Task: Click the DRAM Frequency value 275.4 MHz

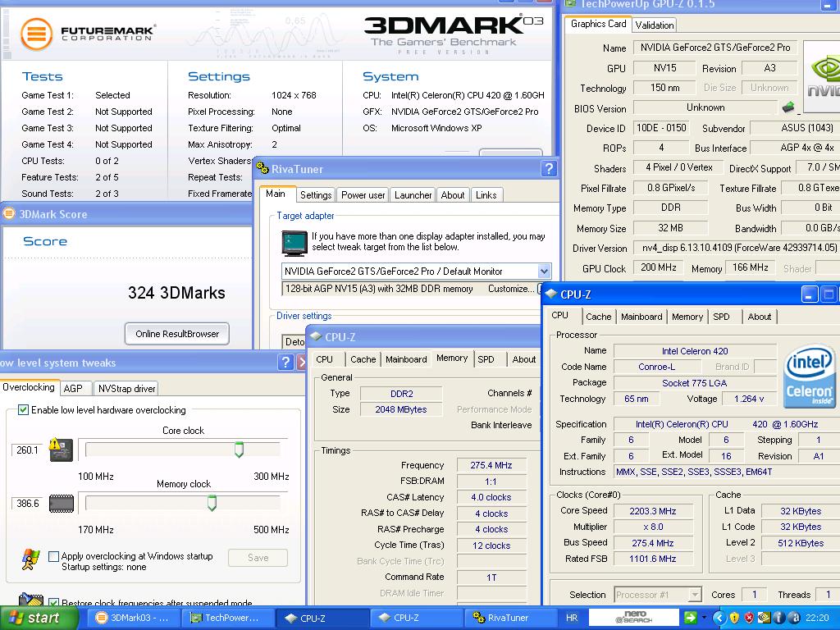Action: click(x=491, y=465)
